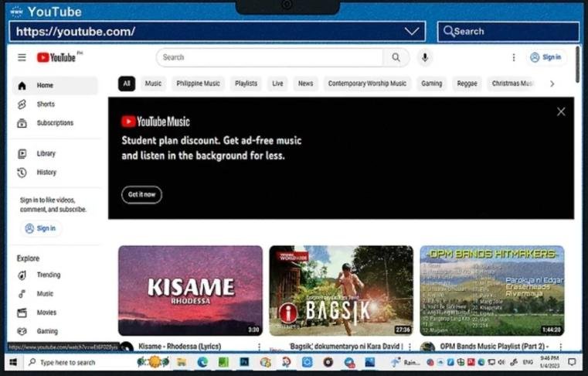Select the Philippine Music filter chip
The height and width of the screenshot is (376, 588).
(198, 84)
